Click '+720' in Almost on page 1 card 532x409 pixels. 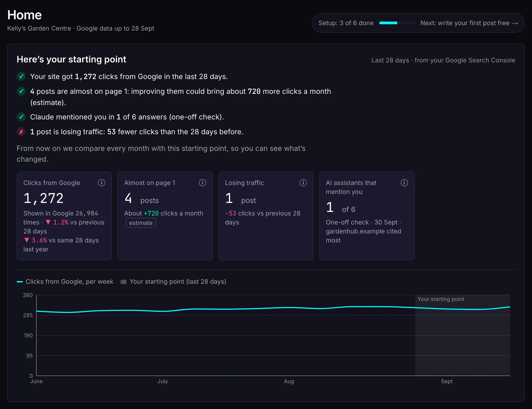(x=151, y=213)
